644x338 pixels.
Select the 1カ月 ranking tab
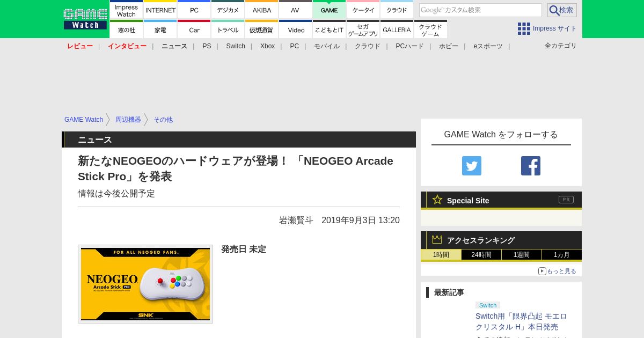tap(562, 255)
